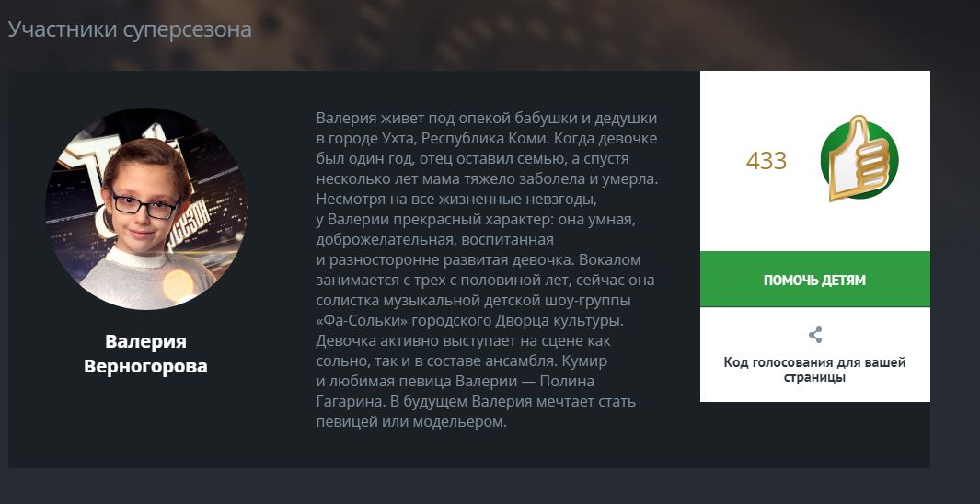
Task: Click the line 'солистка музыкальной детской шоу-группы'
Action: (474, 301)
